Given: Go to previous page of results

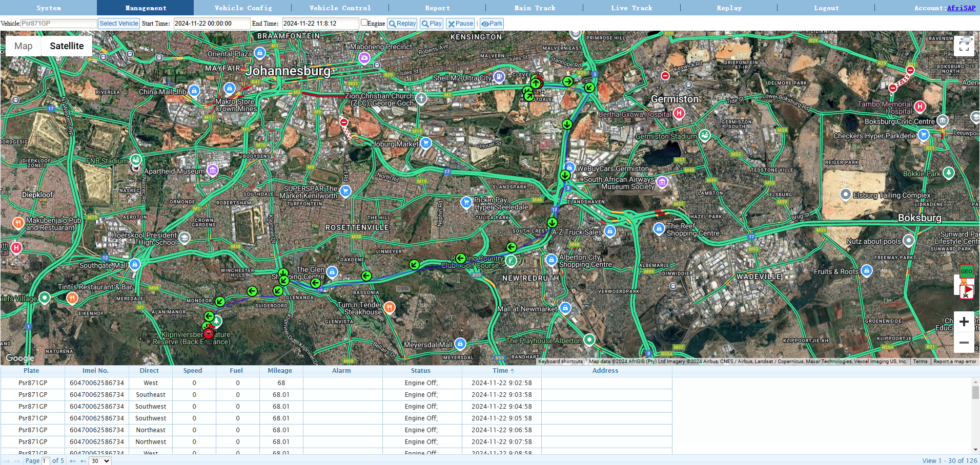Looking at the screenshot, I should tap(17, 461).
